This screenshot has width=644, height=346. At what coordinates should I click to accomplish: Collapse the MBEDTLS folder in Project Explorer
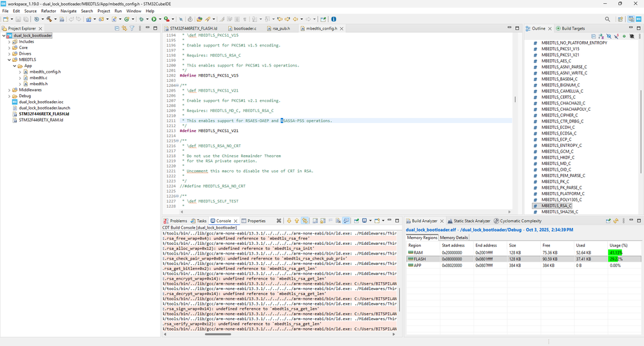pyautogui.click(x=9, y=59)
